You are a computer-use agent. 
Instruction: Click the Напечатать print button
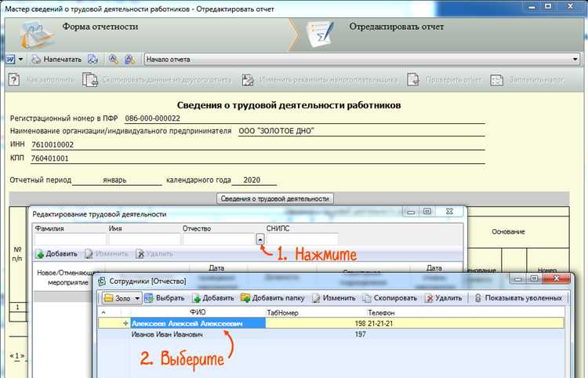click(56, 60)
